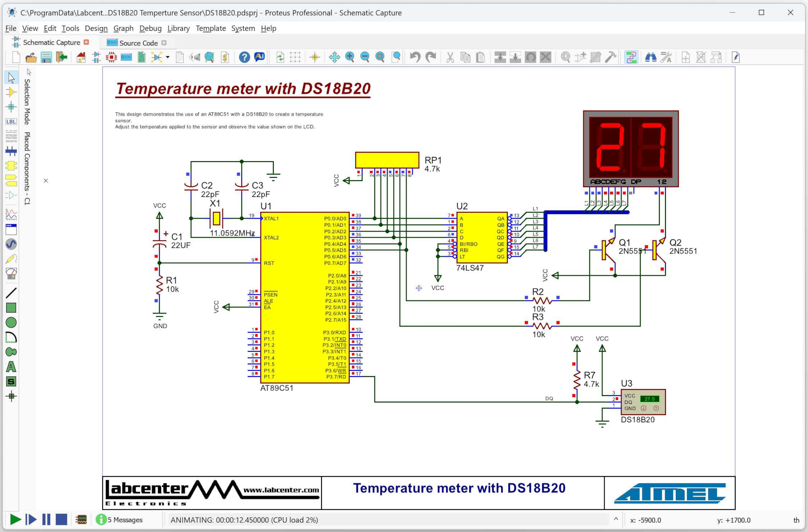The width and height of the screenshot is (808, 532).
Task: Open the Library menu
Action: coord(178,28)
